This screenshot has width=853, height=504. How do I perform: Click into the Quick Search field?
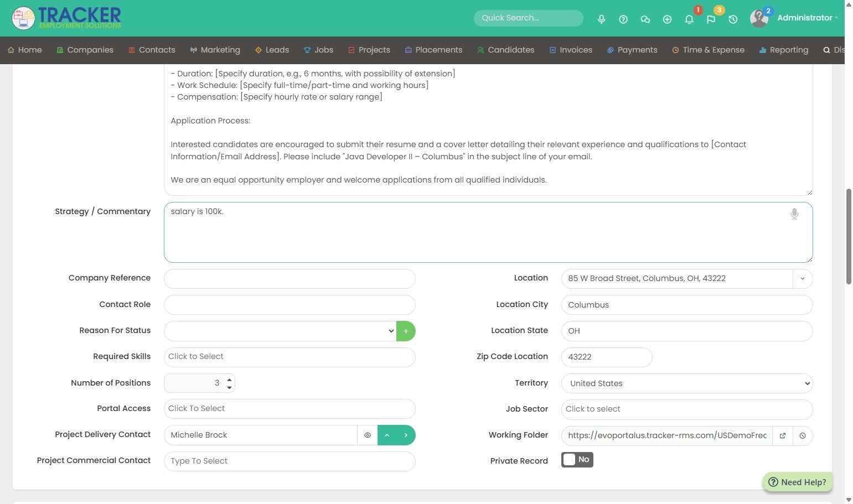click(528, 18)
